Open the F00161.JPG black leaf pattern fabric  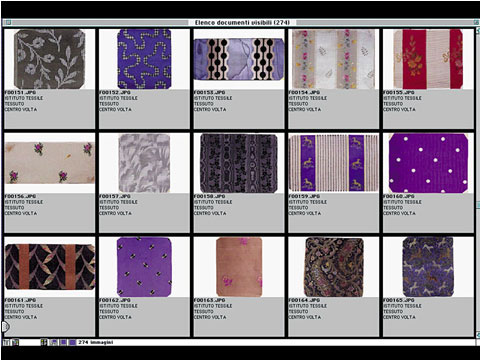point(50,267)
